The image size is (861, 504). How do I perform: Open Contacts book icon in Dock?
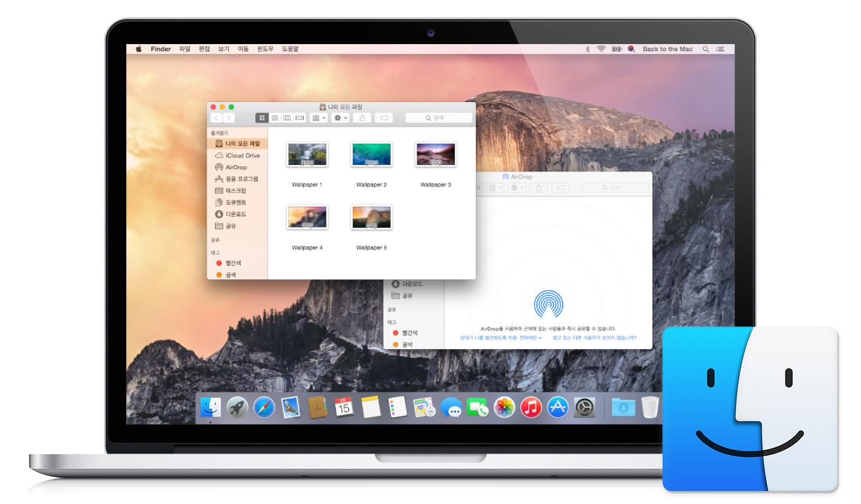tap(317, 408)
